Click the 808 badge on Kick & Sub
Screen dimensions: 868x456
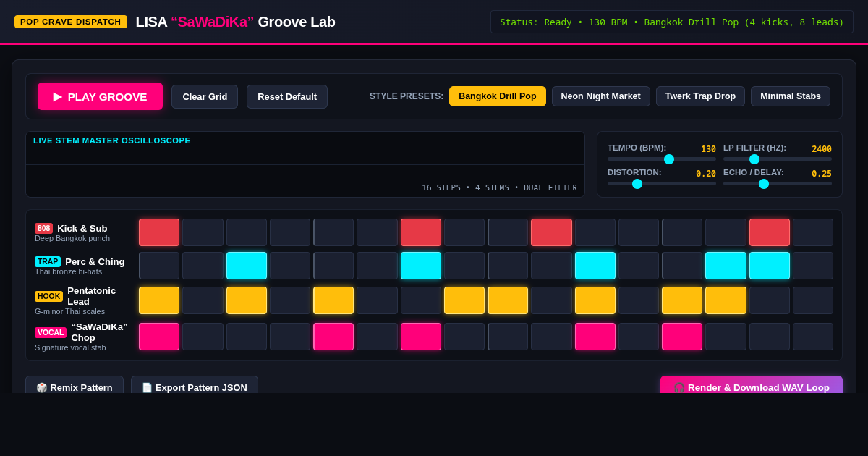tap(43, 228)
